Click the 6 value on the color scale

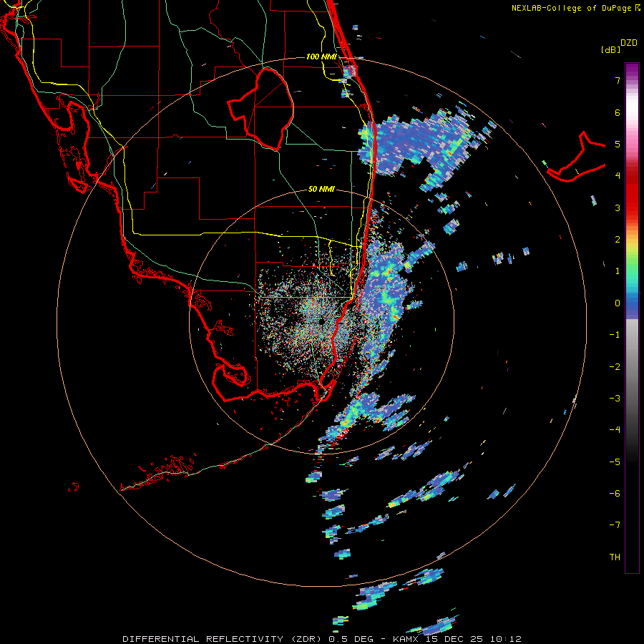[618, 112]
